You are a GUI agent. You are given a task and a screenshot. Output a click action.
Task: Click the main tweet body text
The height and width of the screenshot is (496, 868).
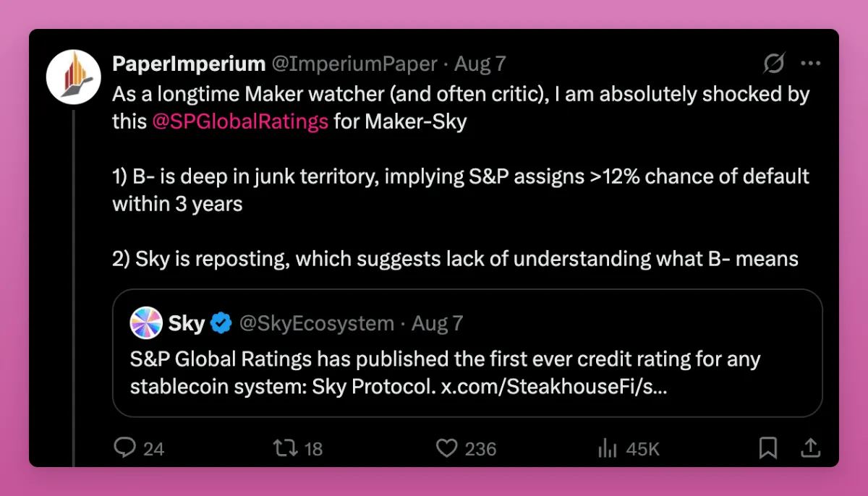coord(460,176)
